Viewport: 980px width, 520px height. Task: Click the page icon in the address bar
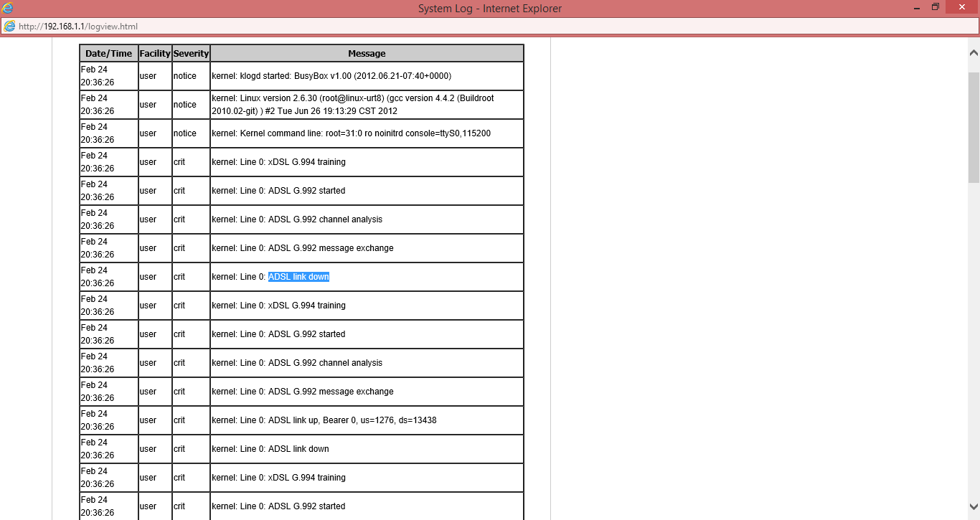[x=9, y=27]
